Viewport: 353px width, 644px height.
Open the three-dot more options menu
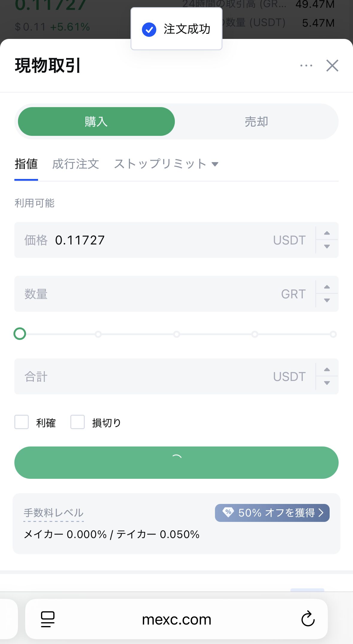pyautogui.click(x=306, y=66)
